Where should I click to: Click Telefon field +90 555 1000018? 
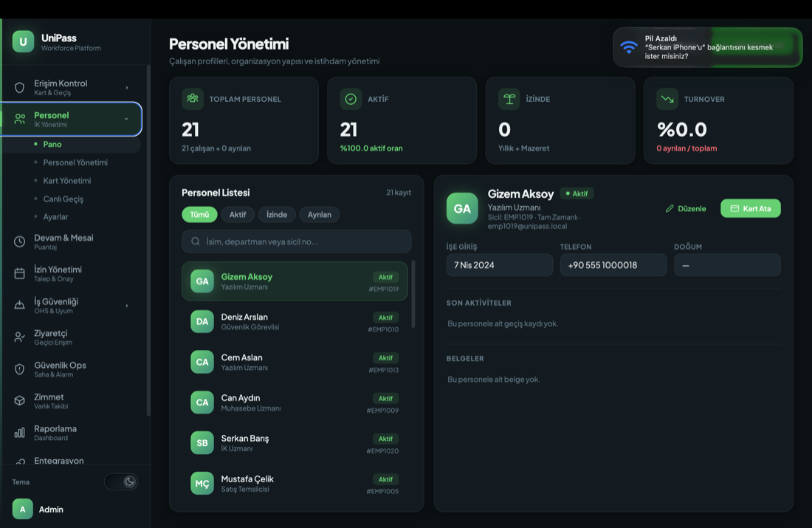coord(613,265)
